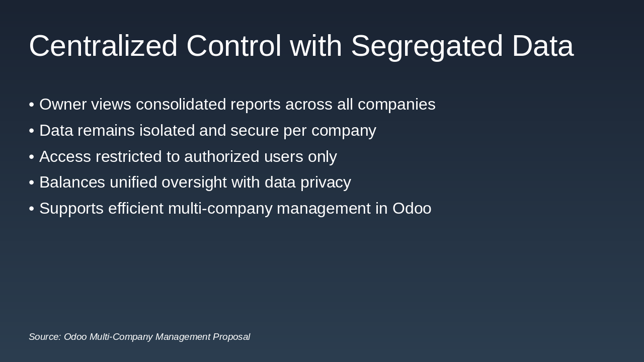Click the word 'Control' in the title
This screenshot has height=362, width=644.
233,46
